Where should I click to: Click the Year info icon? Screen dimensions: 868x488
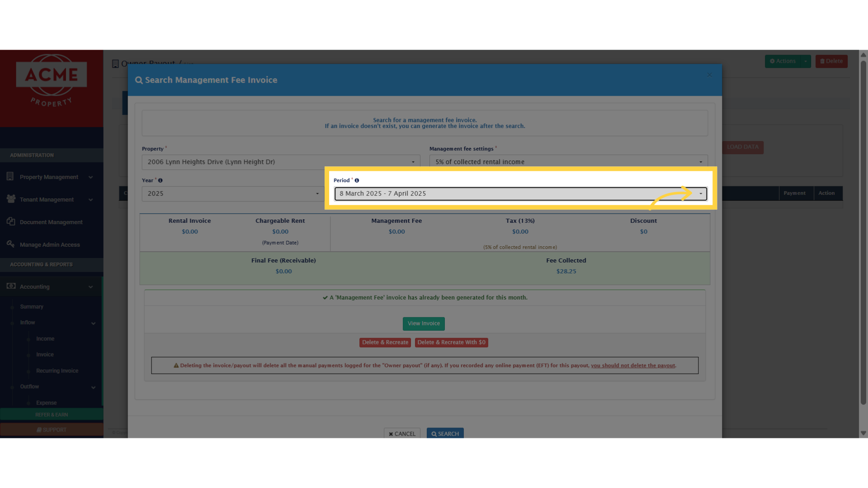(x=160, y=180)
